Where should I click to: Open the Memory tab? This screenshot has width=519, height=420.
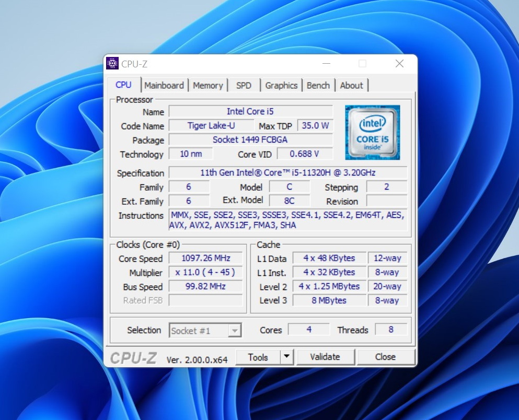(208, 85)
